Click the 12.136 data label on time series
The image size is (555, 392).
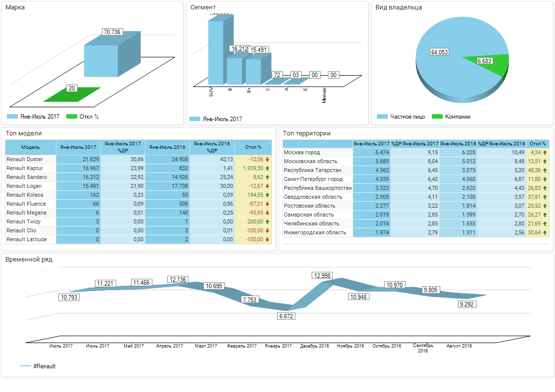178,279
